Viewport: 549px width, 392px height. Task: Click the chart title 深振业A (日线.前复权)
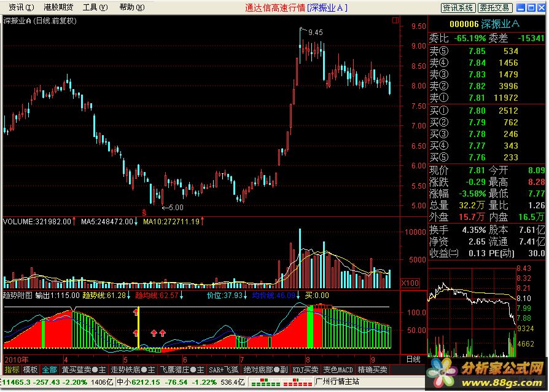click(40, 21)
